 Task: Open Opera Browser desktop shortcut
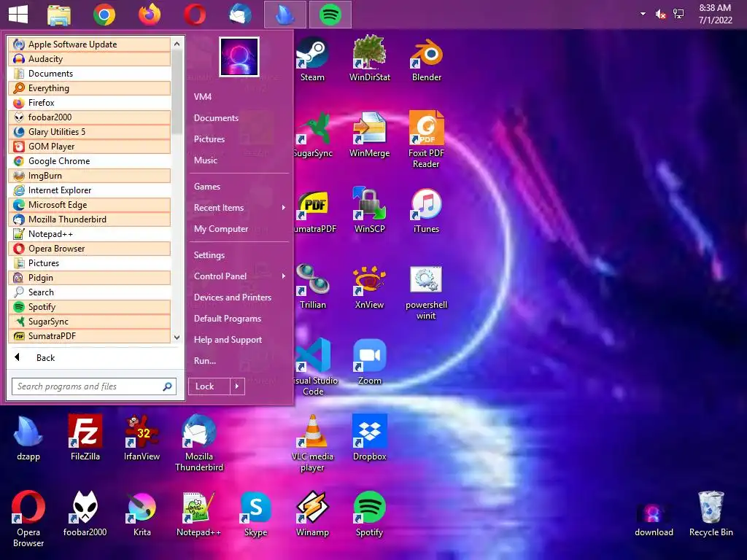click(28, 519)
